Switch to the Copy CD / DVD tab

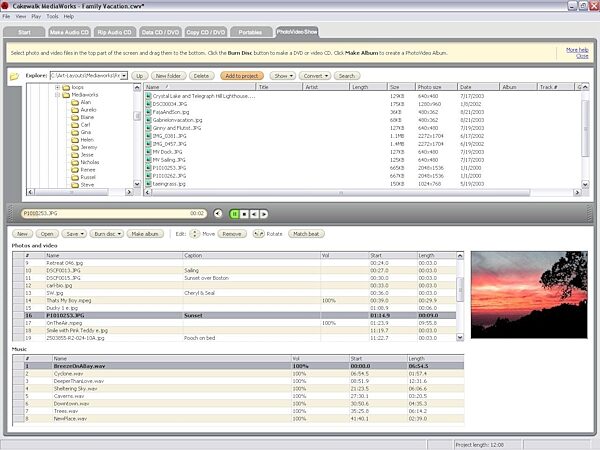click(206, 32)
